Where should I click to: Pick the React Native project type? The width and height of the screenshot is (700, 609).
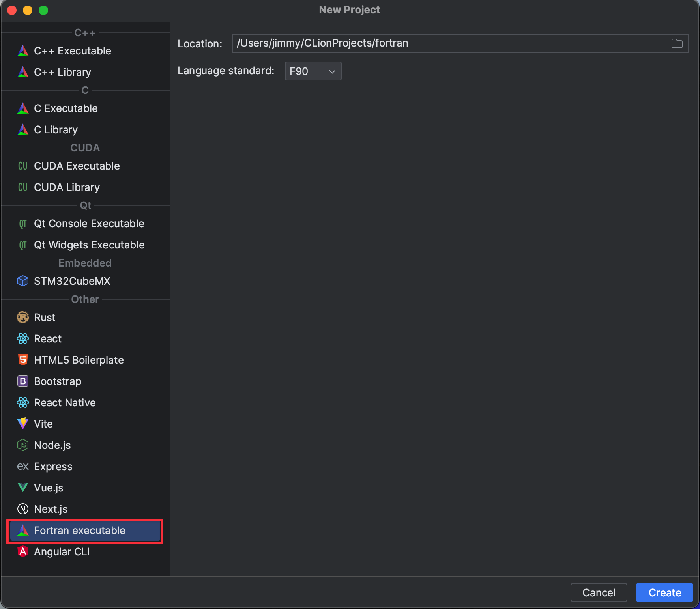tap(65, 403)
